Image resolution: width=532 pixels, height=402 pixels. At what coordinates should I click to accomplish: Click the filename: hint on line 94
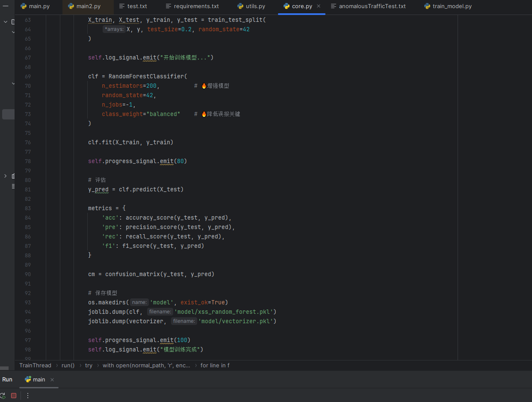coord(160,312)
